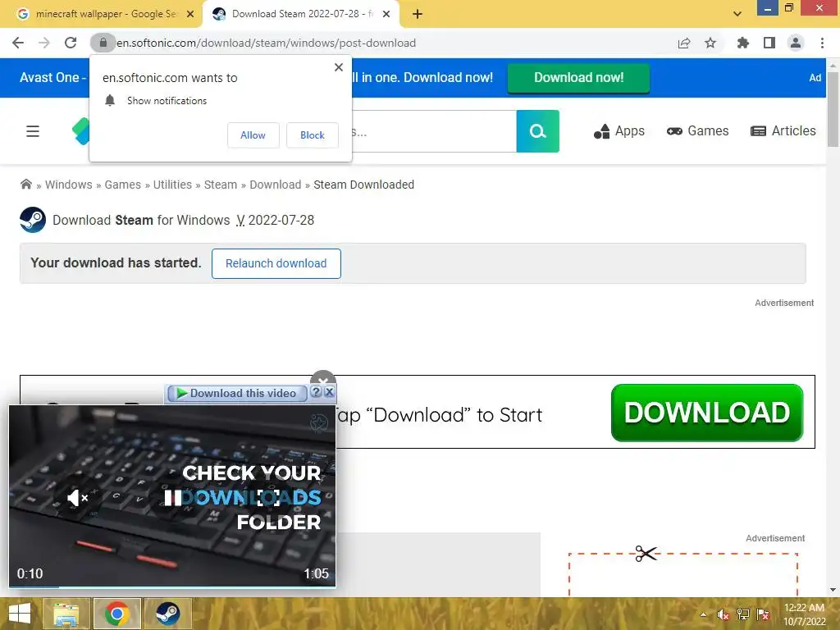Close the Download this video overlay

[330, 392]
